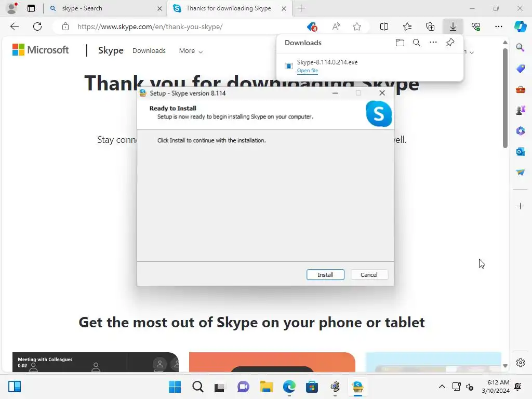Click Cancel in the Skype setup dialog
The width and height of the screenshot is (532, 399).
369,274
